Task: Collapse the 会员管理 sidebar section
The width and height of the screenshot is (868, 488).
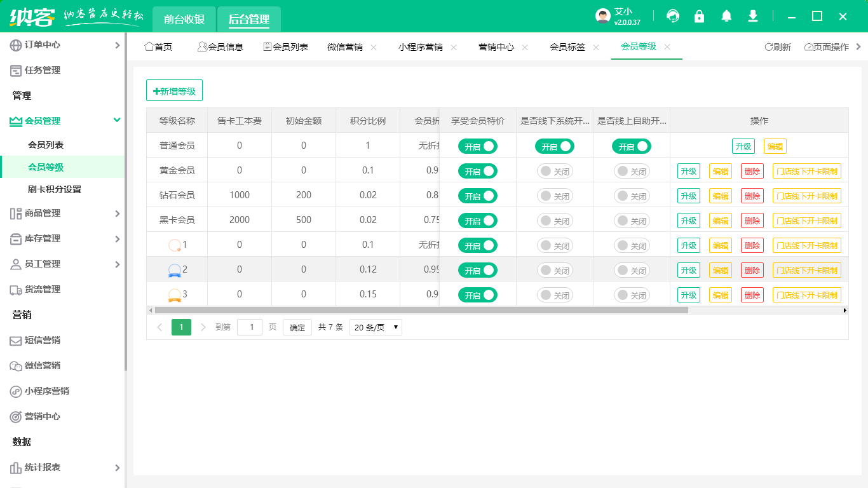Action: (116, 120)
